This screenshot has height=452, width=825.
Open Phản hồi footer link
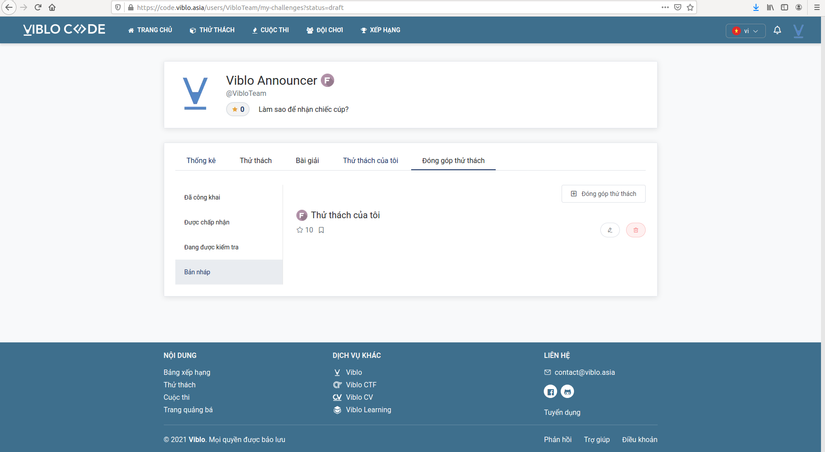point(558,439)
